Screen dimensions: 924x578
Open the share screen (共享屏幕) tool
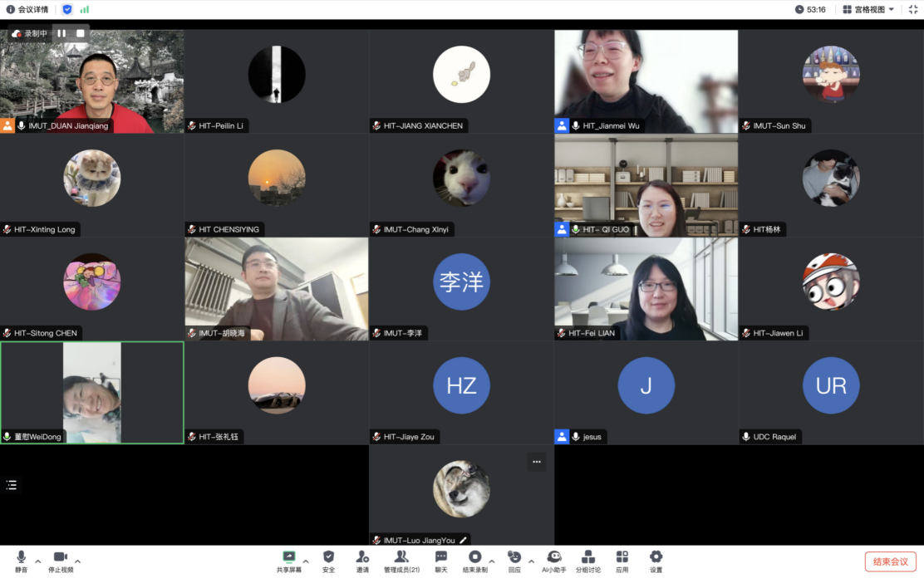point(288,559)
